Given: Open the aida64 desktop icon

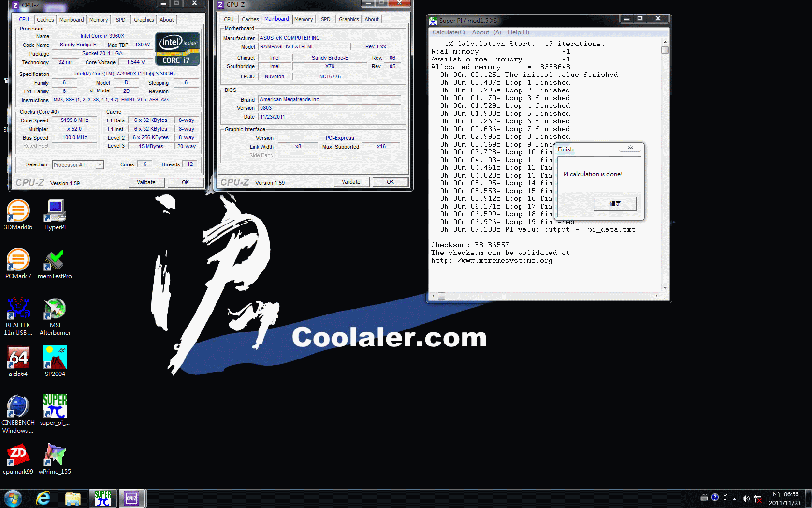Looking at the screenshot, I should (x=18, y=361).
